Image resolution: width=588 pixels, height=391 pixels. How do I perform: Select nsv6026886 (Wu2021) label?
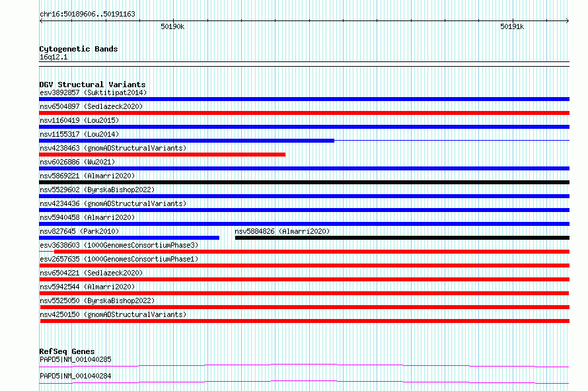(x=77, y=162)
